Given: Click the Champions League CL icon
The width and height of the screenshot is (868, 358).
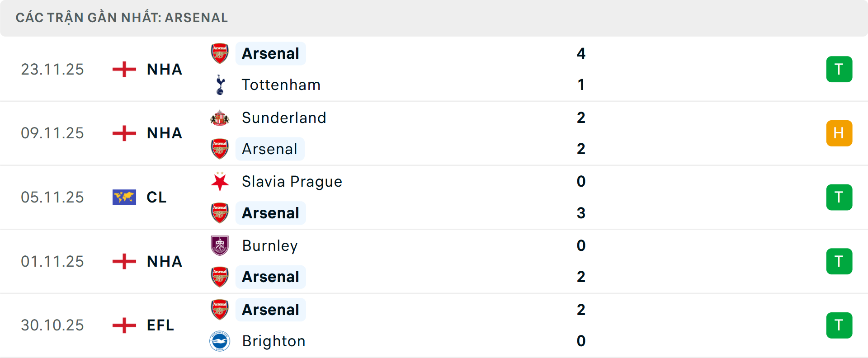Looking at the screenshot, I should click(x=123, y=197).
